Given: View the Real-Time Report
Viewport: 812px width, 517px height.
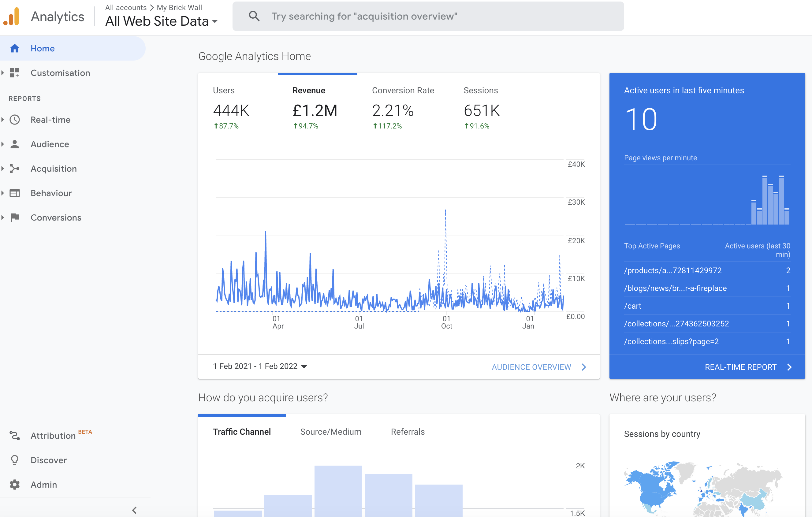Looking at the screenshot, I should [x=740, y=367].
